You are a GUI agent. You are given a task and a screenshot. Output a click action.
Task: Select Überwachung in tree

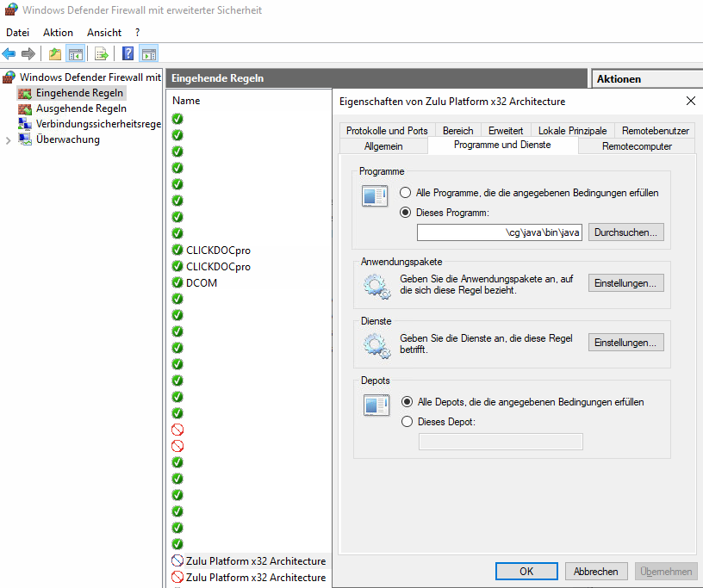click(68, 139)
